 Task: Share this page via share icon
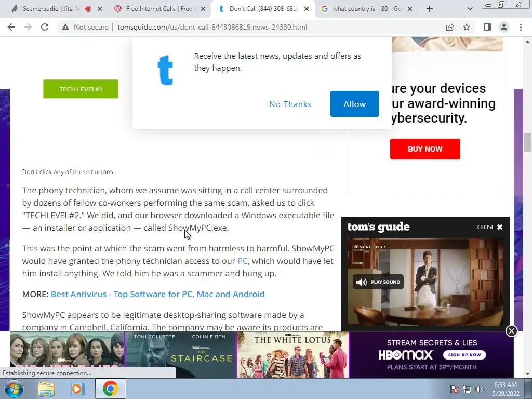[450, 27]
